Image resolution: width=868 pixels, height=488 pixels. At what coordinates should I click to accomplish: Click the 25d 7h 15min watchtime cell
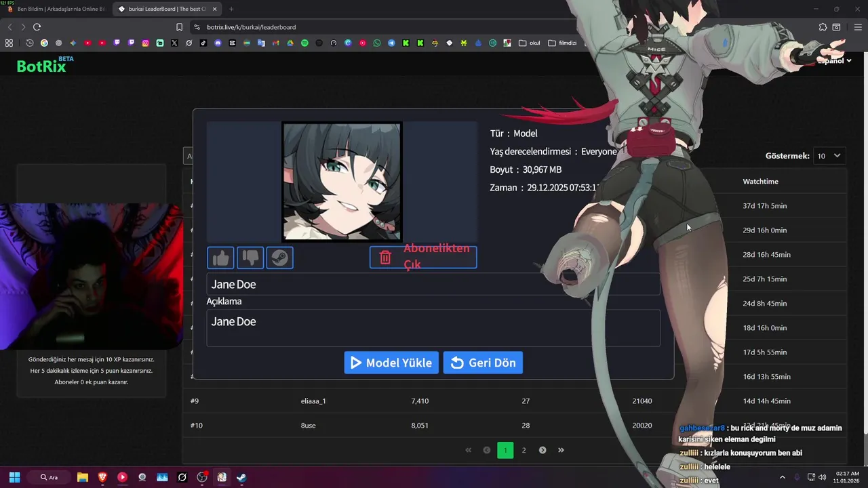click(x=765, y=279)
